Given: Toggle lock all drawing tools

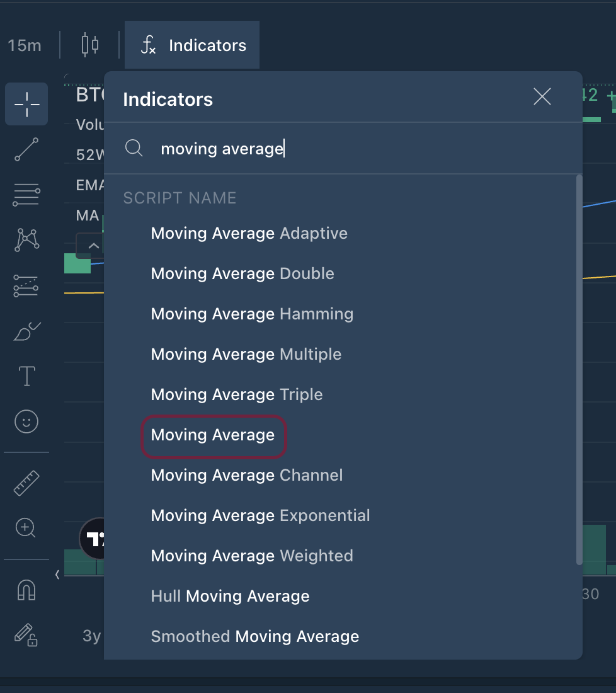Looking at the screenshot, I should coord(26,634).
